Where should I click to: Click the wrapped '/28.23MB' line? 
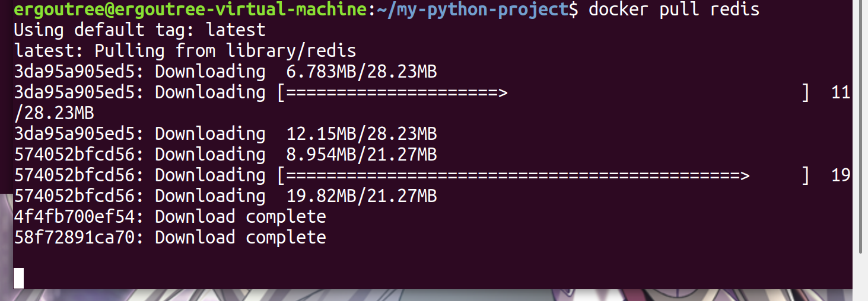[54, 113]
